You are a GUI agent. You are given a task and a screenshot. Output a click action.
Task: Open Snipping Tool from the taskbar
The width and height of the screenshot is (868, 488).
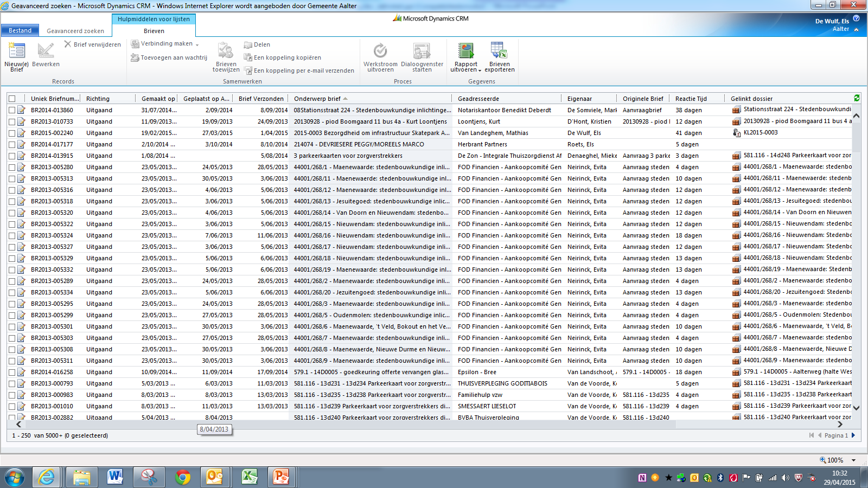pos(149,477)
